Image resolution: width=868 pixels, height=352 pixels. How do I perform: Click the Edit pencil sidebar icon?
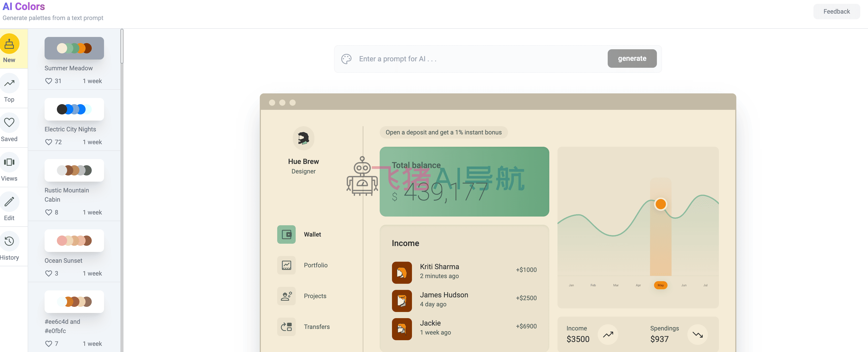click(x=9, y=201)
